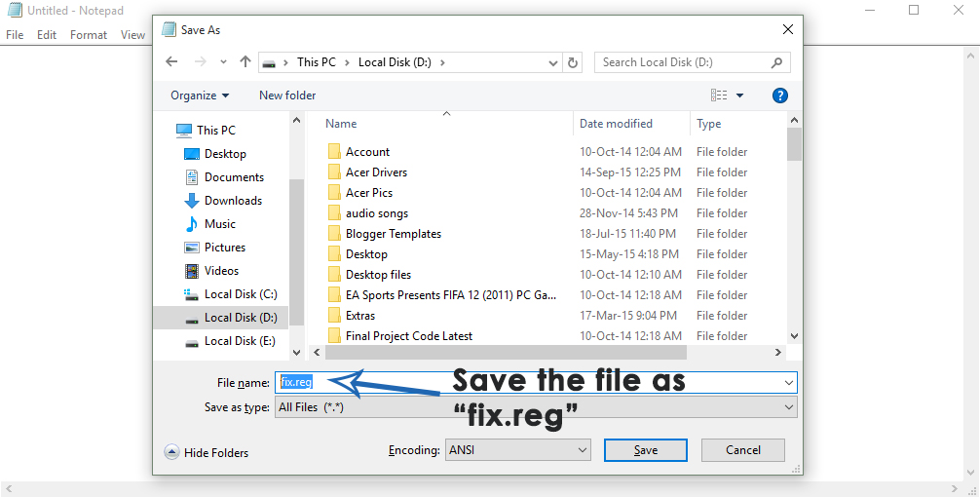Open the Notepad View menu

coord(132,35)
